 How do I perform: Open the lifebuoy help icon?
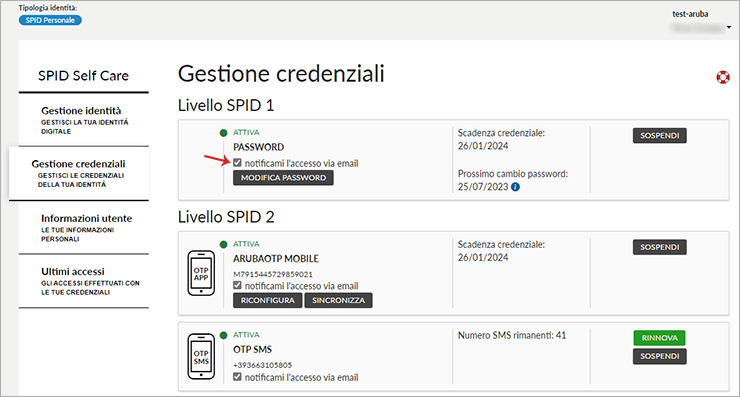(x=723, y=77)
